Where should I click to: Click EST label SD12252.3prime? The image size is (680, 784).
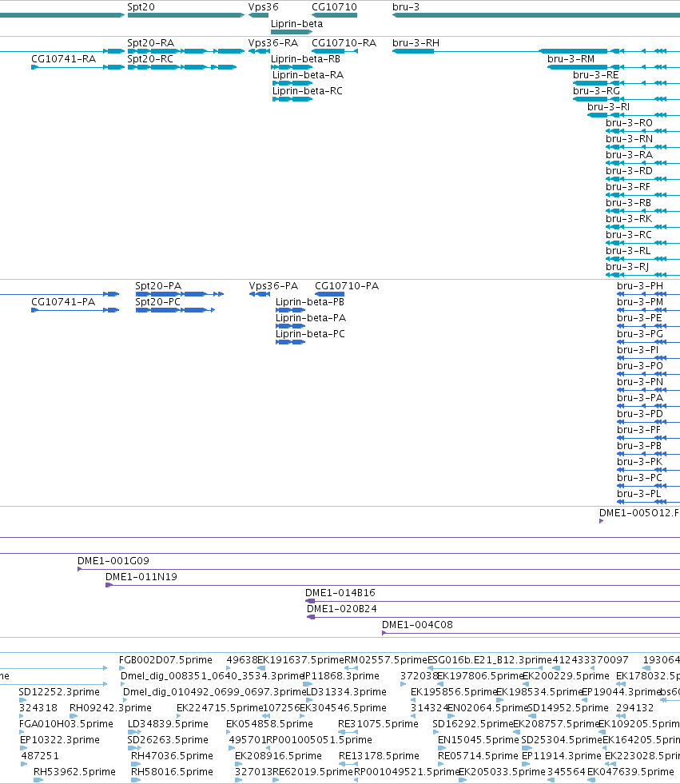59,692
